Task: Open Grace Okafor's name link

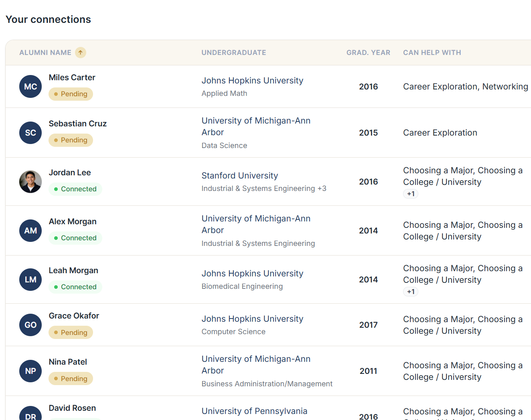Action: pos(74,316)
